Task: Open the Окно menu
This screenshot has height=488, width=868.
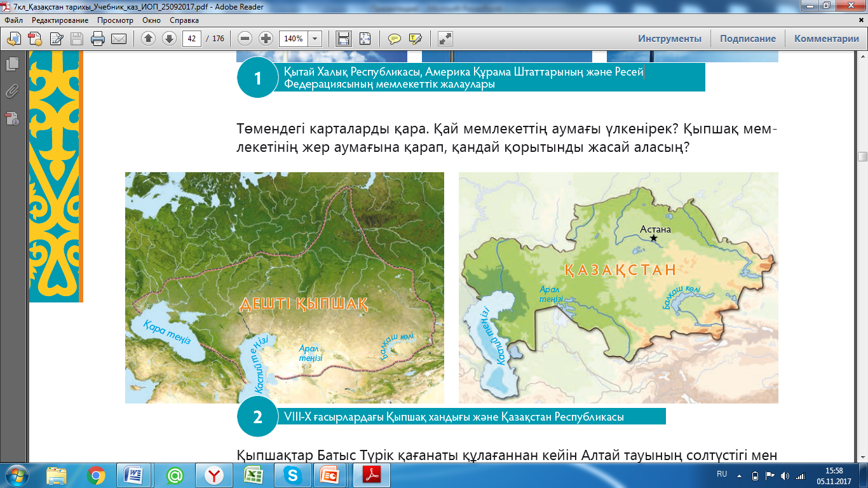Action: point(152,20)
